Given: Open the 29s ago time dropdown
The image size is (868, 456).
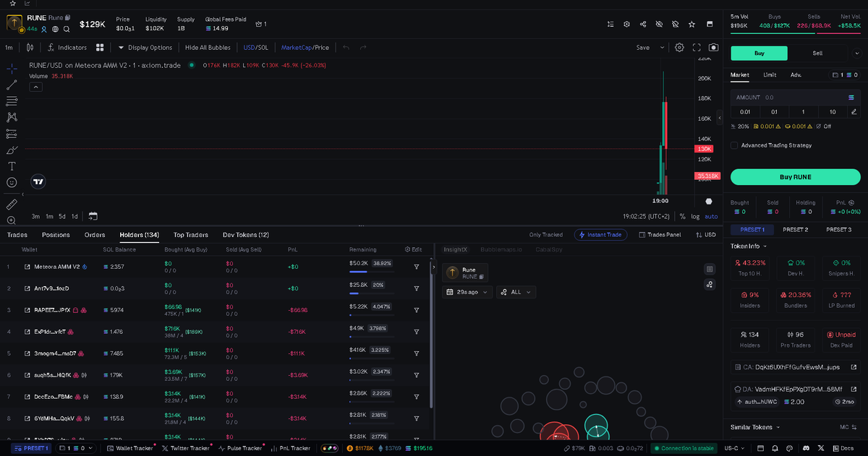Looking at the screenshot, I should (x=467, y=292).
